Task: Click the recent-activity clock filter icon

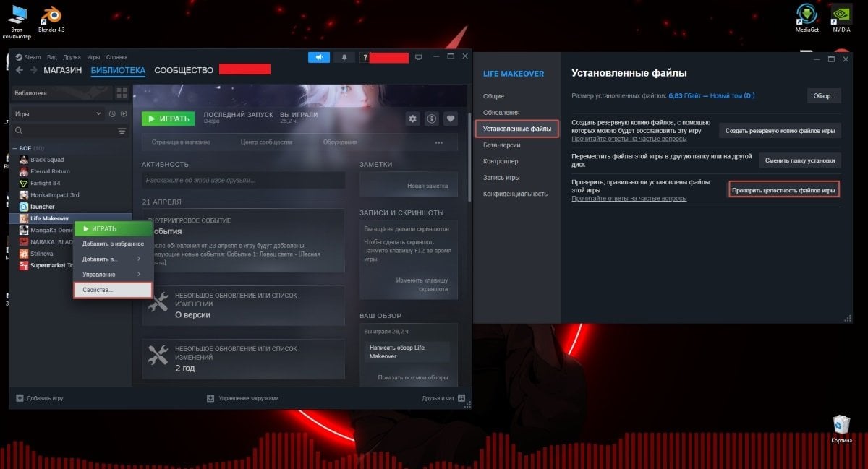Action: (x=112, y=113)
